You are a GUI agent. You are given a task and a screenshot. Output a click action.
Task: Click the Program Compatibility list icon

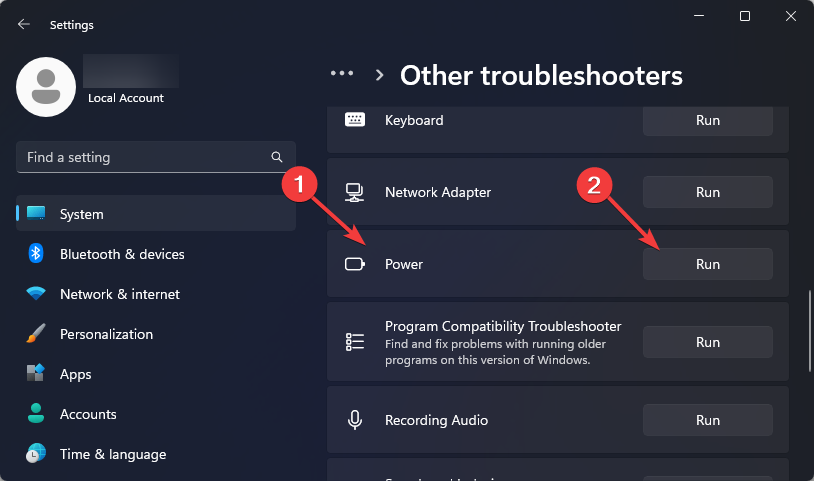click(x=355, y=342)
